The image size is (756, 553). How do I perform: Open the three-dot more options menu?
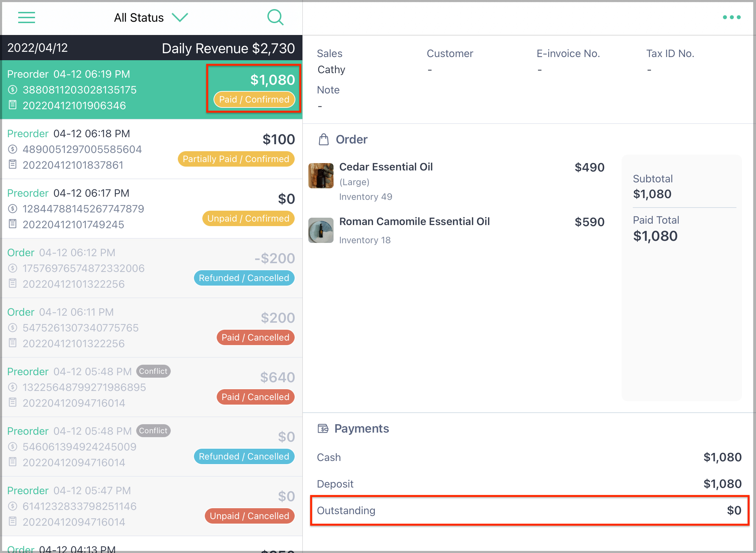732,17
